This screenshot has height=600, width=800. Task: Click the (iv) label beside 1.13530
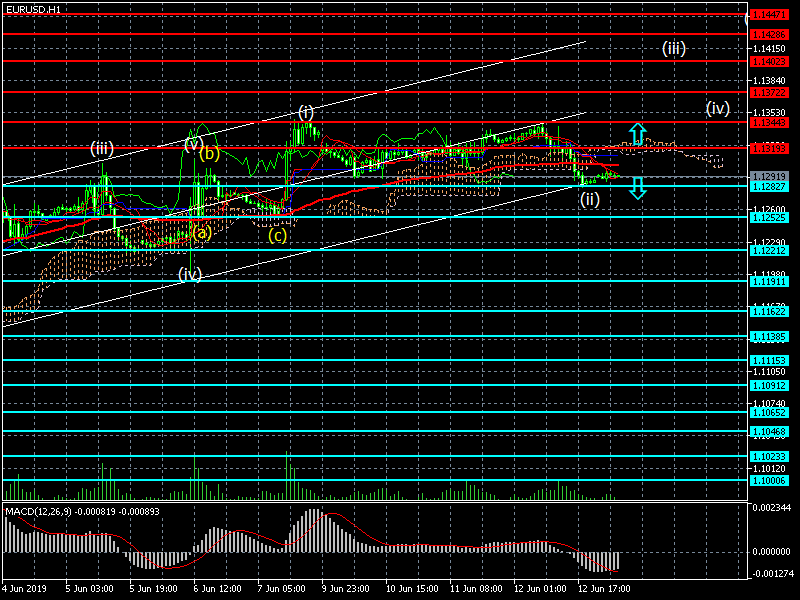[717, 109]
